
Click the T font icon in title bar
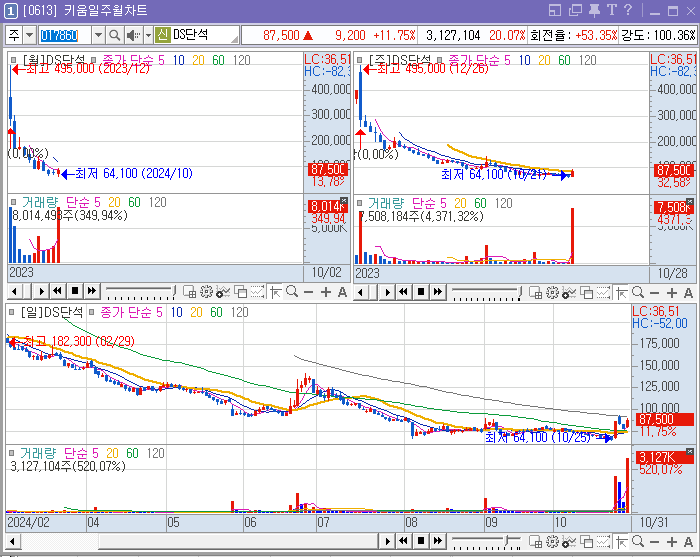[x=612, y=10]
